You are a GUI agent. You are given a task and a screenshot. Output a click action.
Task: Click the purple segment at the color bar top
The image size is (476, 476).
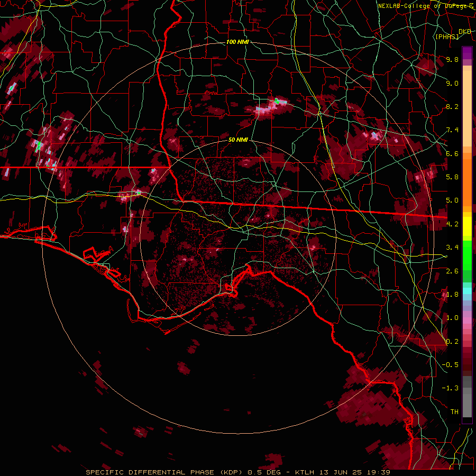[x=467, y=53]
